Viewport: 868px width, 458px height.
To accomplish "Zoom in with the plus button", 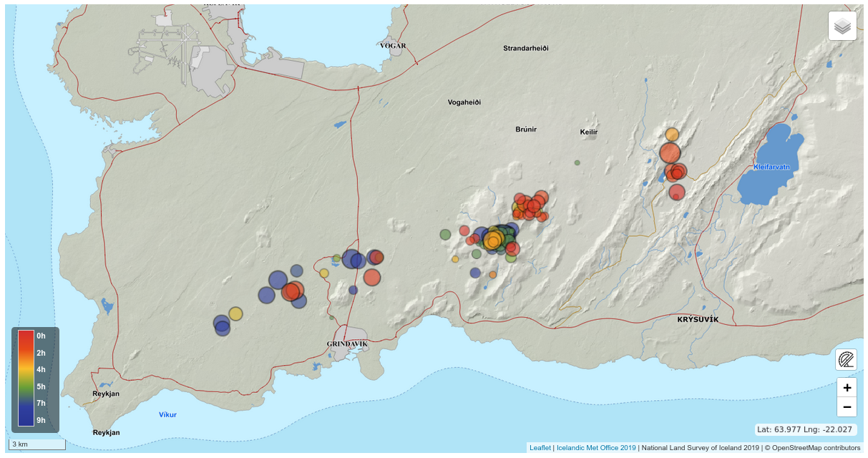I will 847,388.
